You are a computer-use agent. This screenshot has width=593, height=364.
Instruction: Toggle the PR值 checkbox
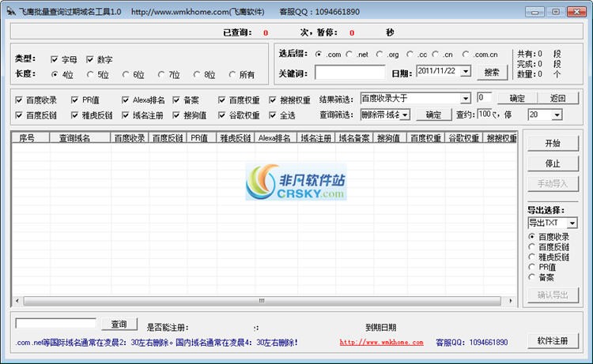coord(74,100)
